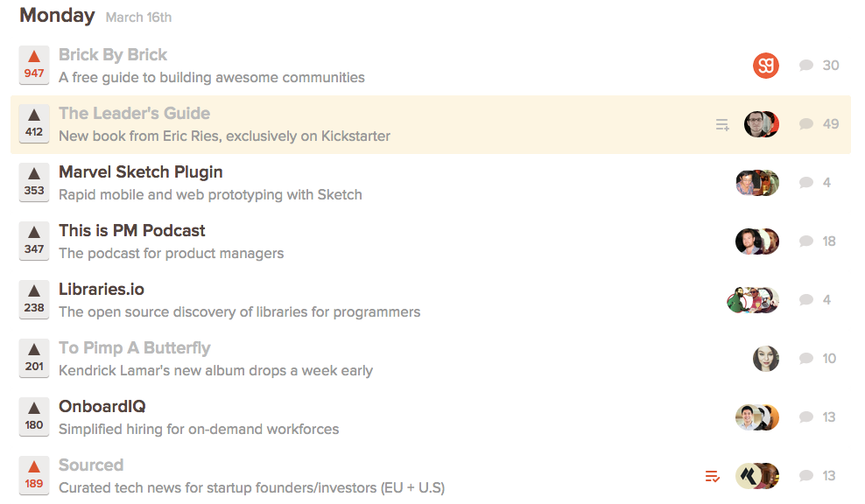This screenshot has width=865, height=504.
Task: Click Marvel Sketch Plugin comment icon
Action: click(806, 183)
